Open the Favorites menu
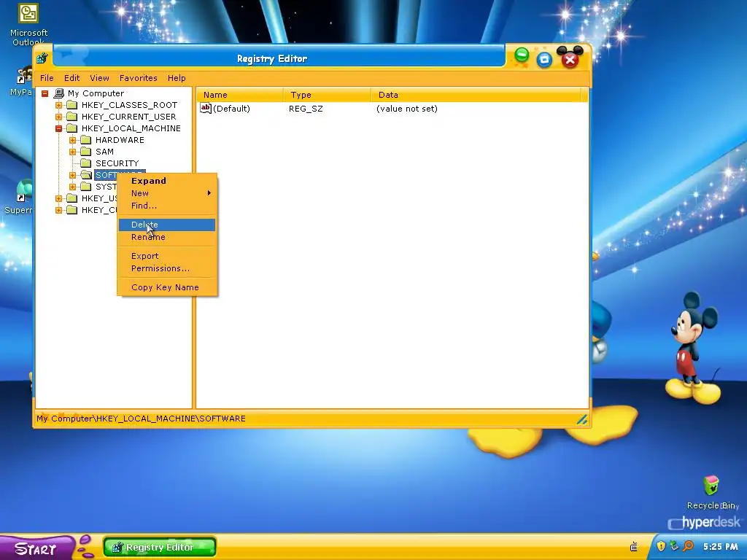 138,78
